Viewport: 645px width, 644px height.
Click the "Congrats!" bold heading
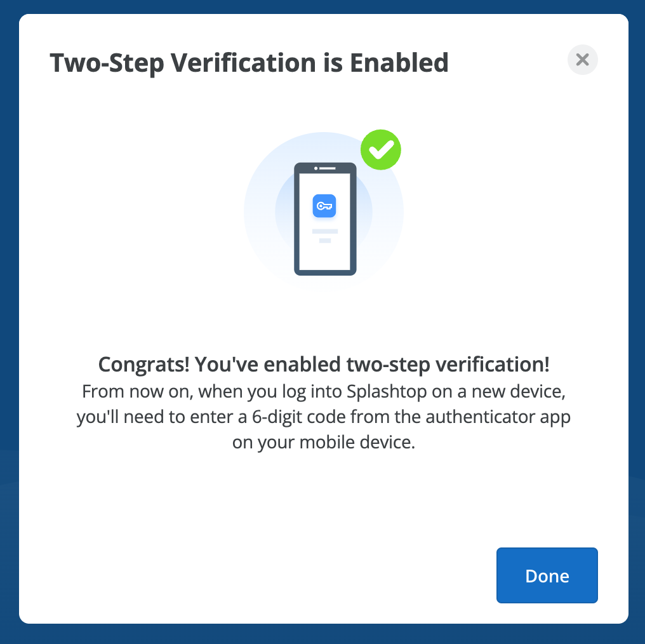[143, 365]
